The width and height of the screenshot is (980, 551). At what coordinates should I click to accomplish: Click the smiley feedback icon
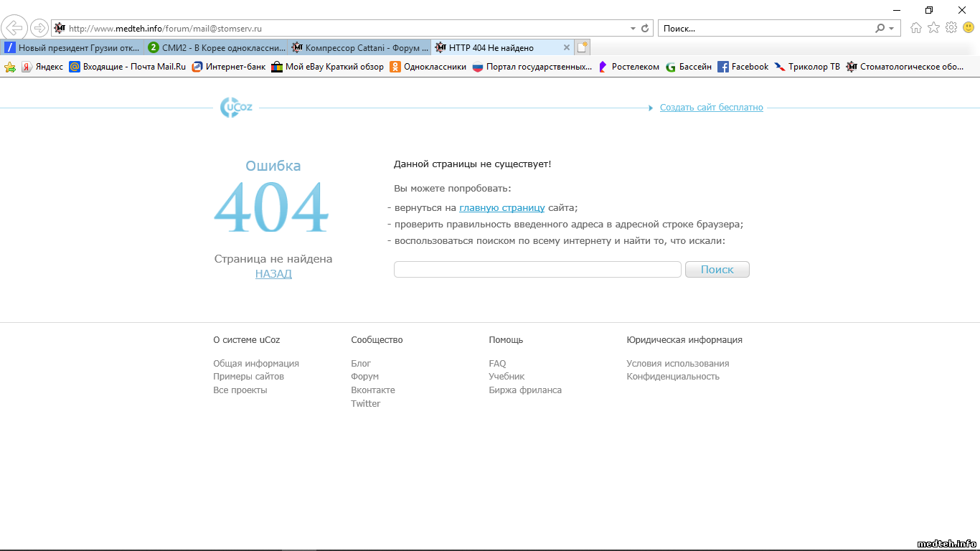(969, 28)
